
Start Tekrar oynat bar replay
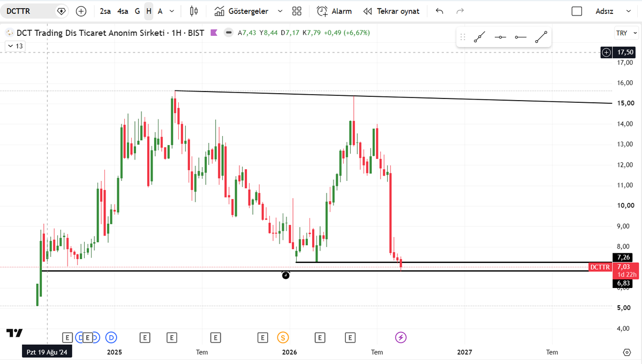(x=391, y=11)
